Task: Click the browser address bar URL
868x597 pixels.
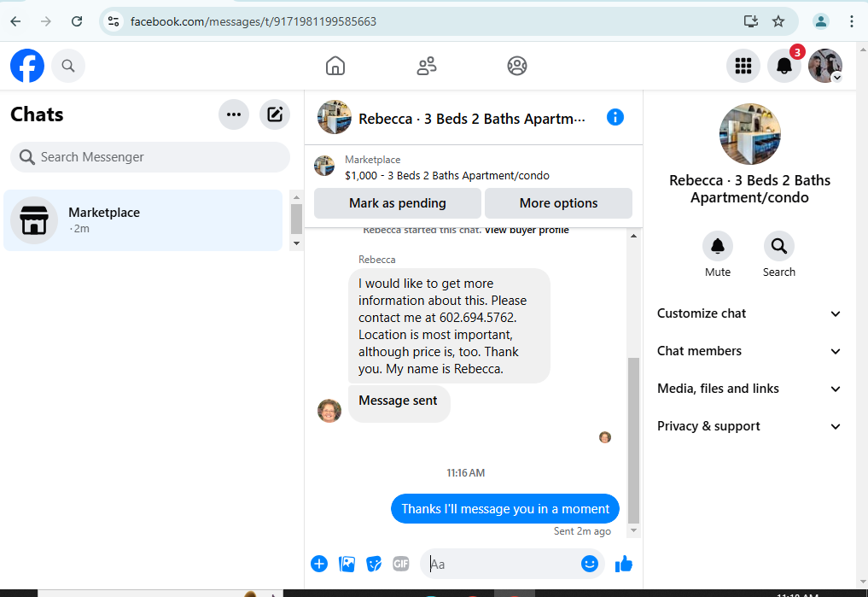Action: pos(253,21)
